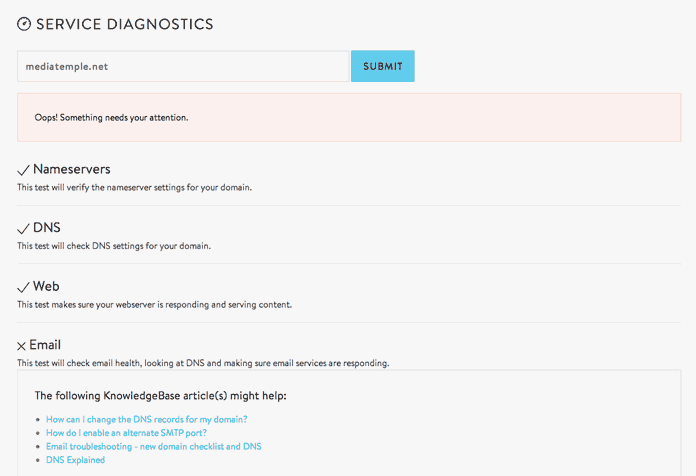This screenshot has width=696, height=476.
Task: Click the X icon beside Email
Action: pyautogui.click(x=21, y=346)
